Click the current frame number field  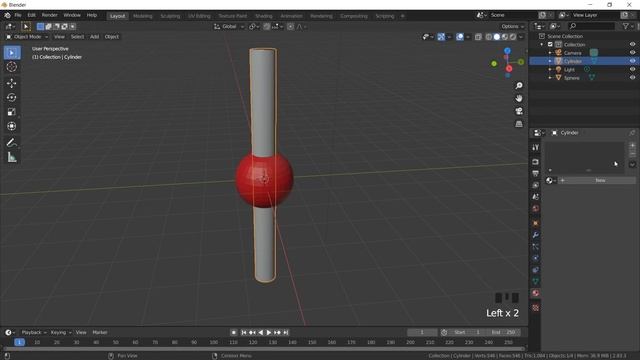click(422, 333)
